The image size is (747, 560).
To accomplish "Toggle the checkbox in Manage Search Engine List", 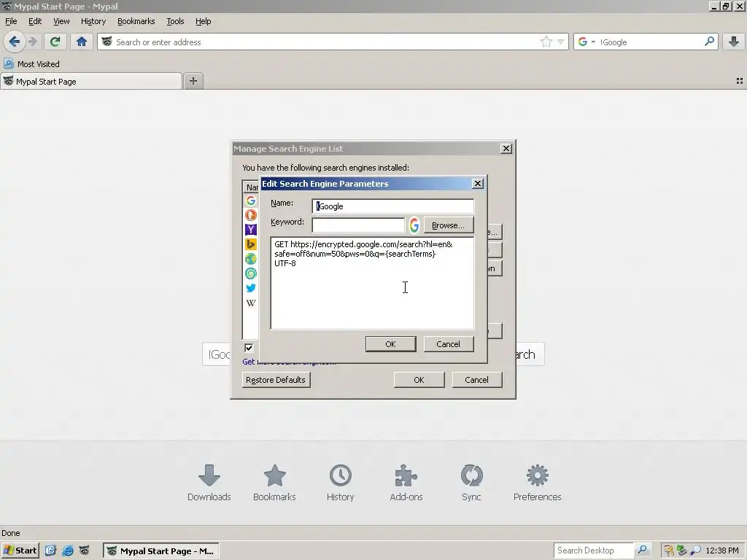I will coord(249,348).
